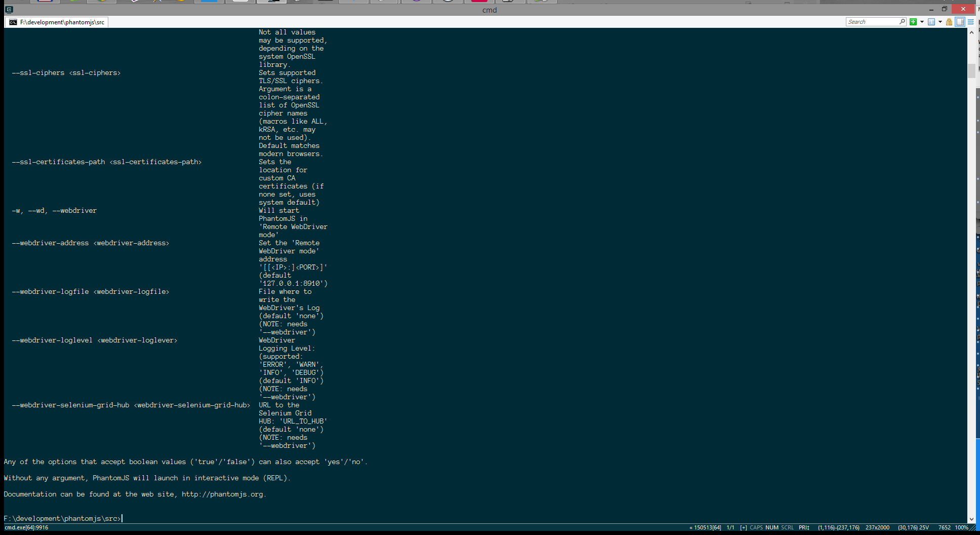Open the console list dropdown arrow
Image resolution: width=980 pixels, height=535 pixels.
click(x=940, y=22)
